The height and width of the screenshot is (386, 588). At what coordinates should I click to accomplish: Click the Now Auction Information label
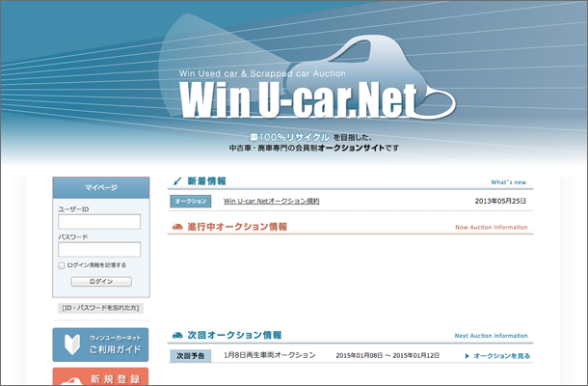pyautogui.click(x=492, y=228)
